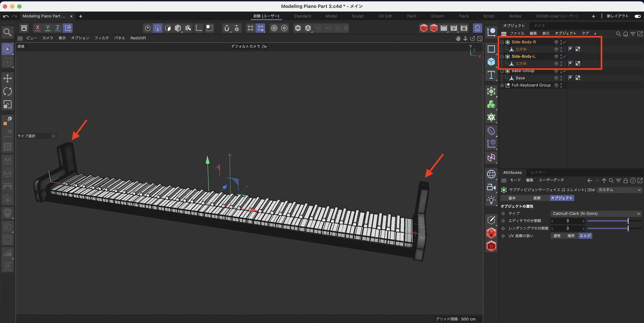This screenshot has width=644, height=323.
Task: Toggle the 新レイアウト switch
Action: [637, 16]
